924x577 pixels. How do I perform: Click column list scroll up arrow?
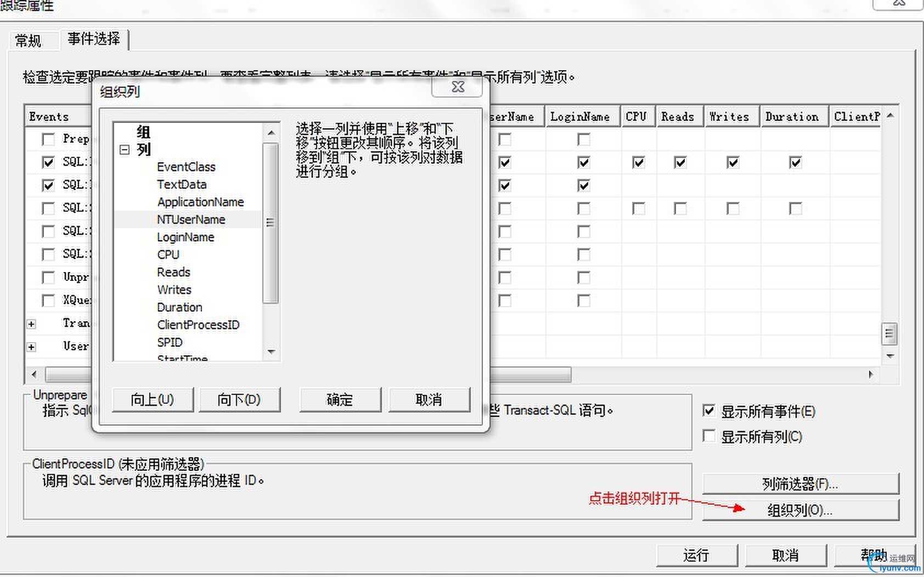click(271, 133)
